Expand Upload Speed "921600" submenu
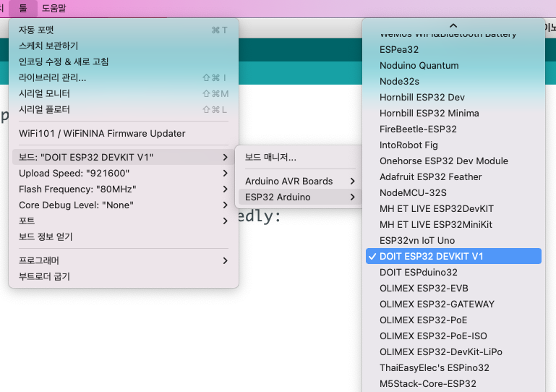 pos(124,173)
